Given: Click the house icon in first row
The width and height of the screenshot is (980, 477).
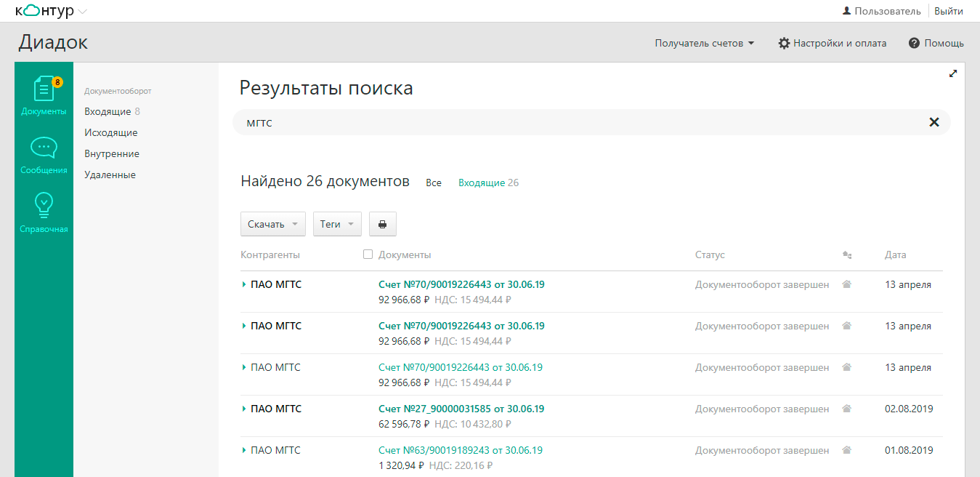Looking at the screenshot, I should pos(846,284).
